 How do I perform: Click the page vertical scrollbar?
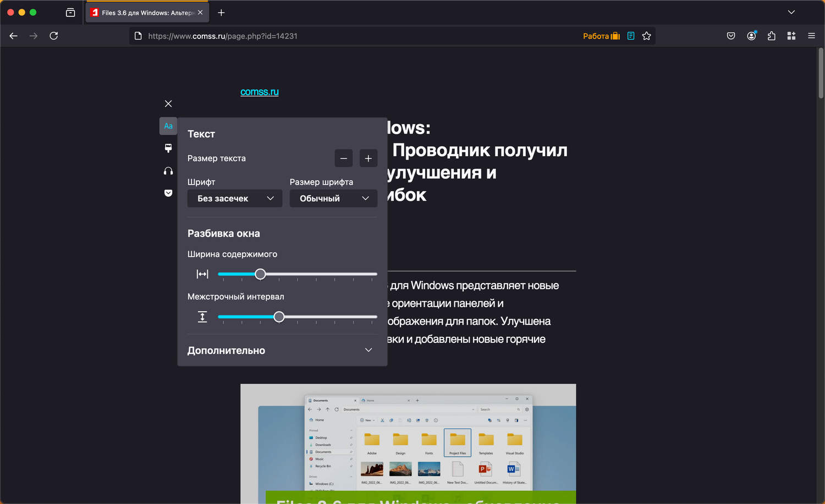(x=821, y=73)
